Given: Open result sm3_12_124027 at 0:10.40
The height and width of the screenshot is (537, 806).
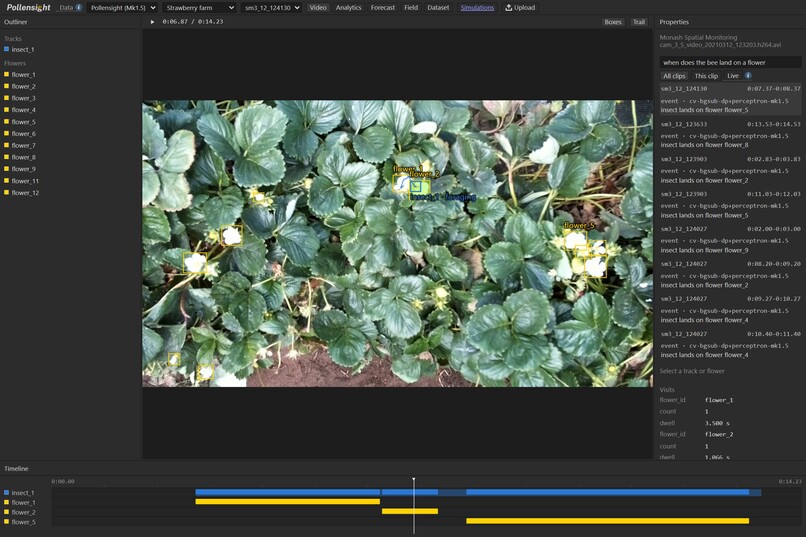Looking at the screenshot, I should click(x=730, y=344).
